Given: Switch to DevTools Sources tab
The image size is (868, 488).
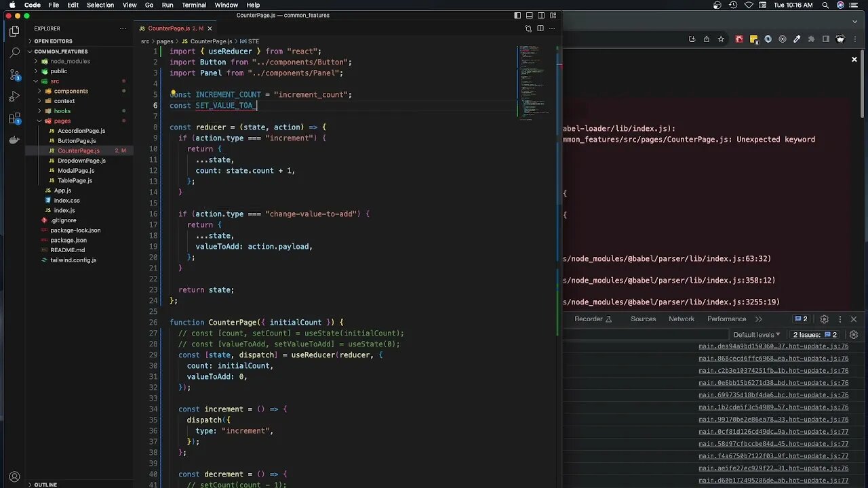Looking at the screenshot, I should coord(644,319).
